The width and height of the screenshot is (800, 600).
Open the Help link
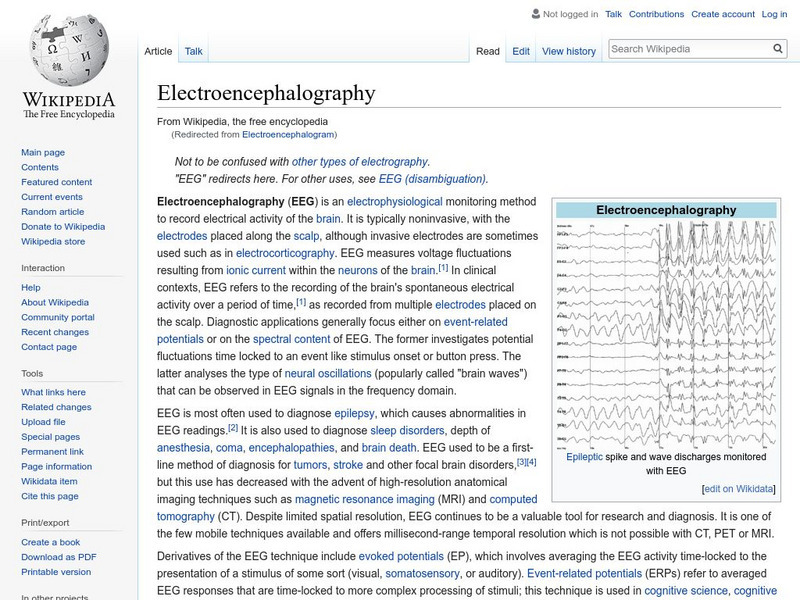(31, 287)
